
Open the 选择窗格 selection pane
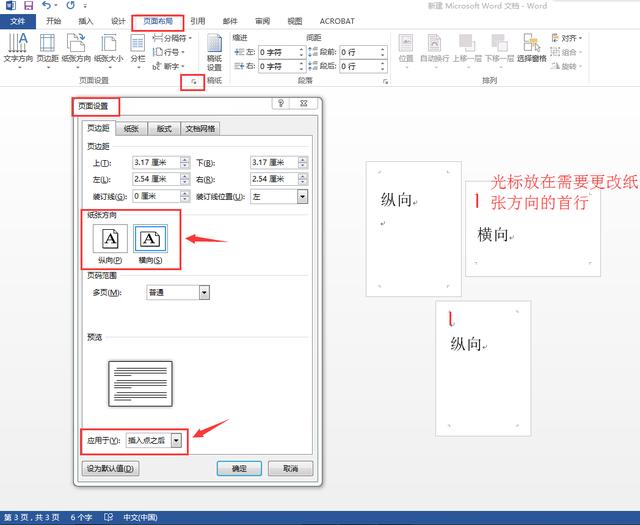(531, 49)
